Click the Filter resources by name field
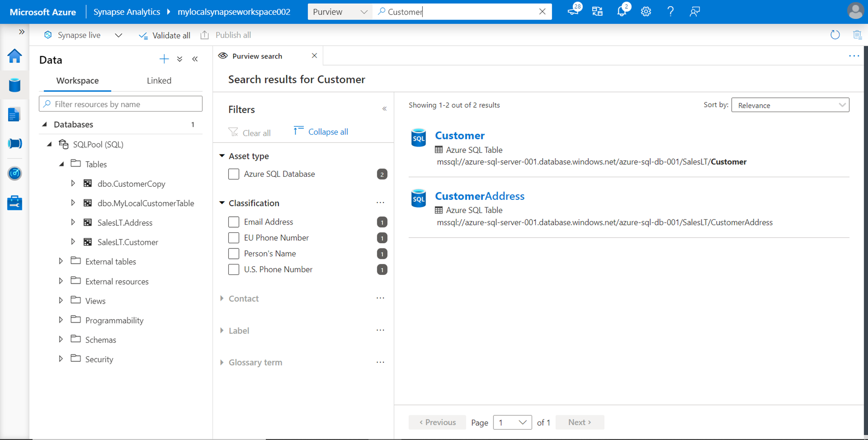Viewport: 868px width, 440px height. tap(121, 104)
